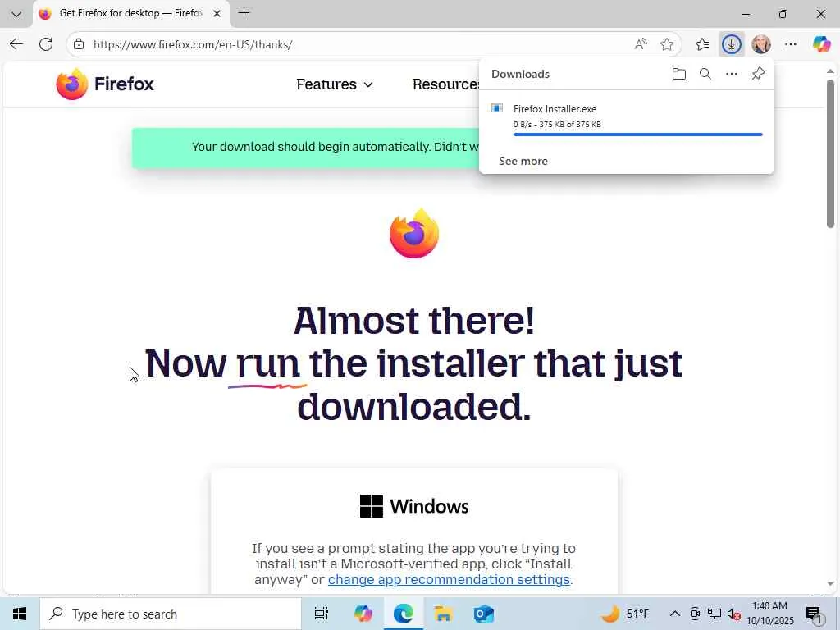Click the Firefox Installer.exe file icon
Screen dimensions: 840x630
point(496,108)
